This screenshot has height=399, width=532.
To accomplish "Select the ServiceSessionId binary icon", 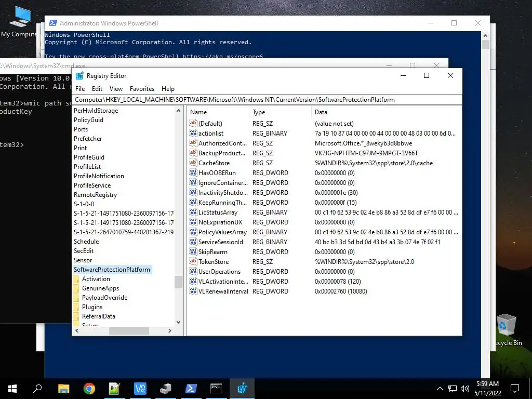I will coord(193,242).
